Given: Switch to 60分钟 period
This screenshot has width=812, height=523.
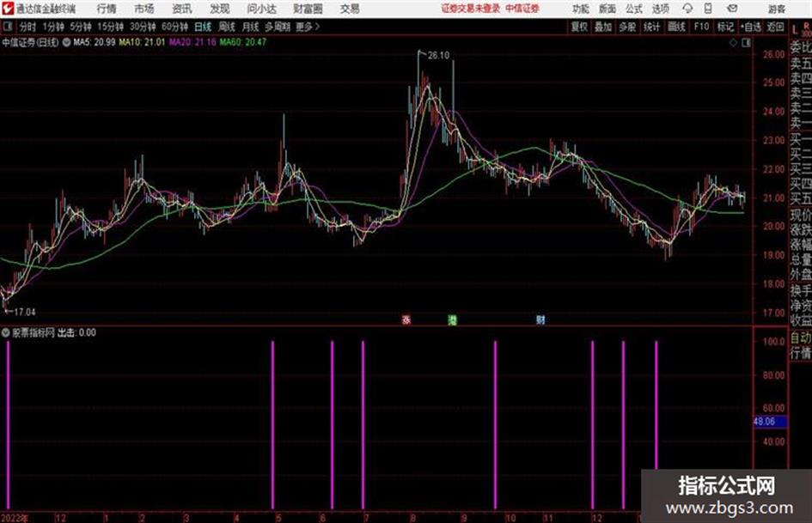Looking at the screenshot, I should pyautogui.click(x=175, y=27).
